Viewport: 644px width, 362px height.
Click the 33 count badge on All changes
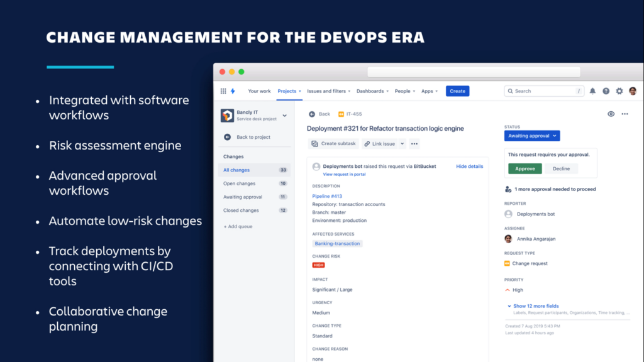[283, 170]
